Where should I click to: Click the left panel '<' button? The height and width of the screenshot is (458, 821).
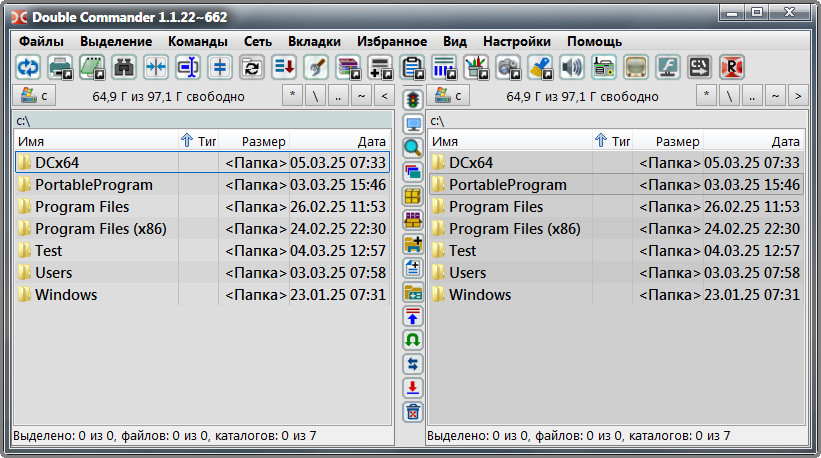pos(384,96)
